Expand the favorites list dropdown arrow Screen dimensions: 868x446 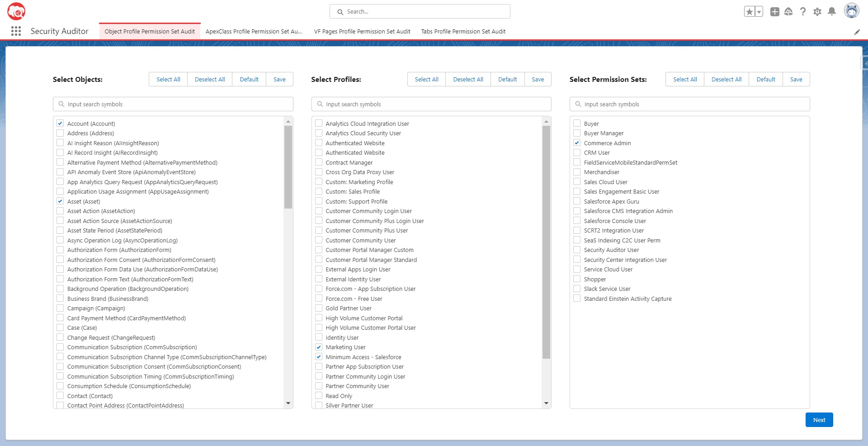click(759, 12)
